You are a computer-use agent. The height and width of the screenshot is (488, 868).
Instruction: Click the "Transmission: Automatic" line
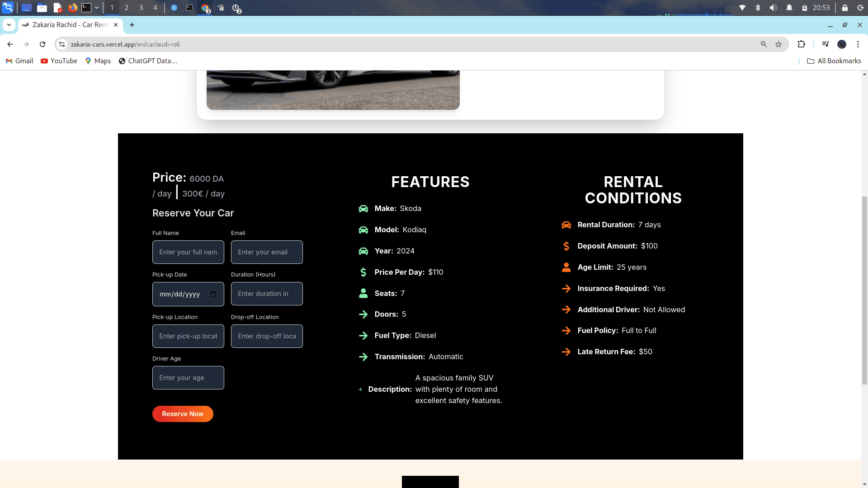pyautogui.click(x=410, y=357)
